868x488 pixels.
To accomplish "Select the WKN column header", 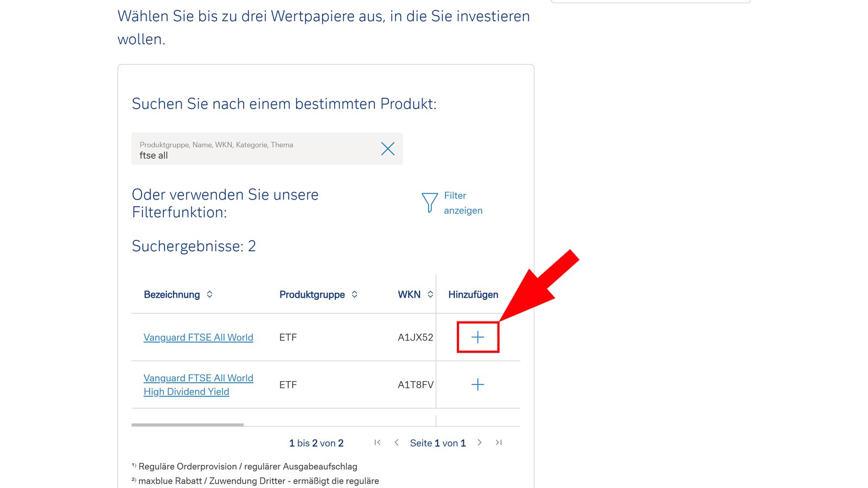I will click(x=409, y=294).
